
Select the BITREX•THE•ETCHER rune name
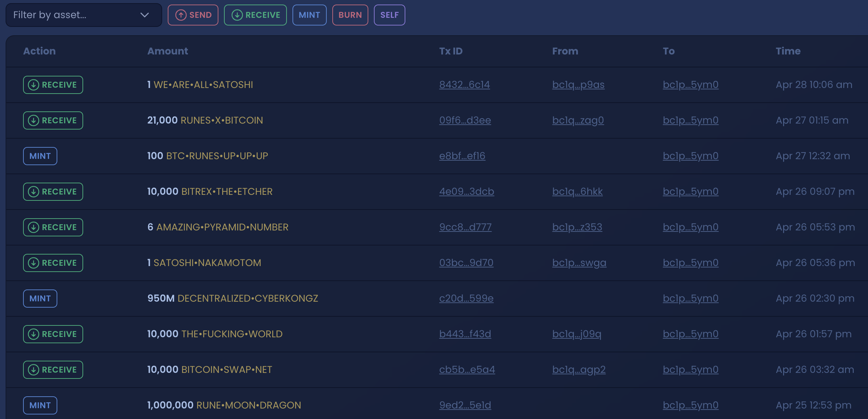point(227,192)
